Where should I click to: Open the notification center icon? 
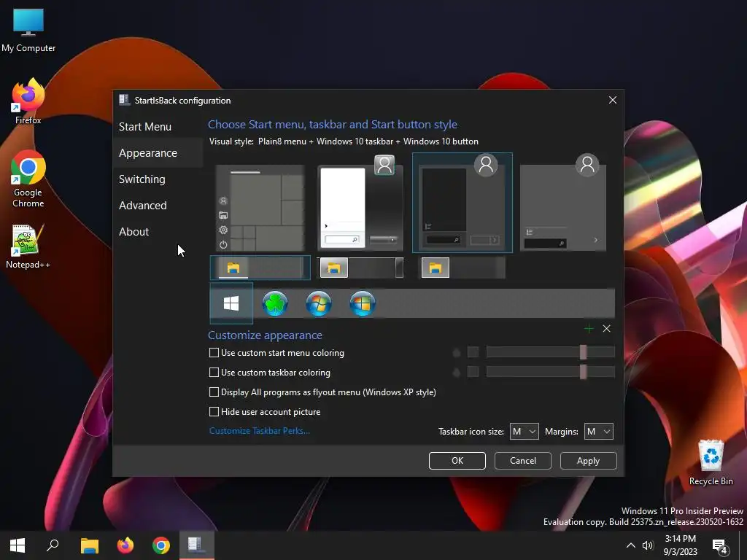[719, 545]
